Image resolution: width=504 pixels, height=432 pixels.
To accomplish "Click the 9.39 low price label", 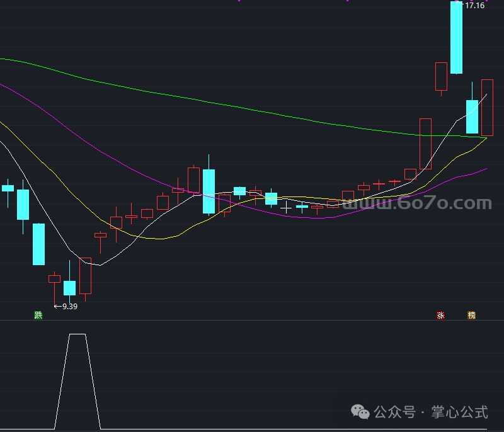I will pyautogui.click(x=70, y=307).
